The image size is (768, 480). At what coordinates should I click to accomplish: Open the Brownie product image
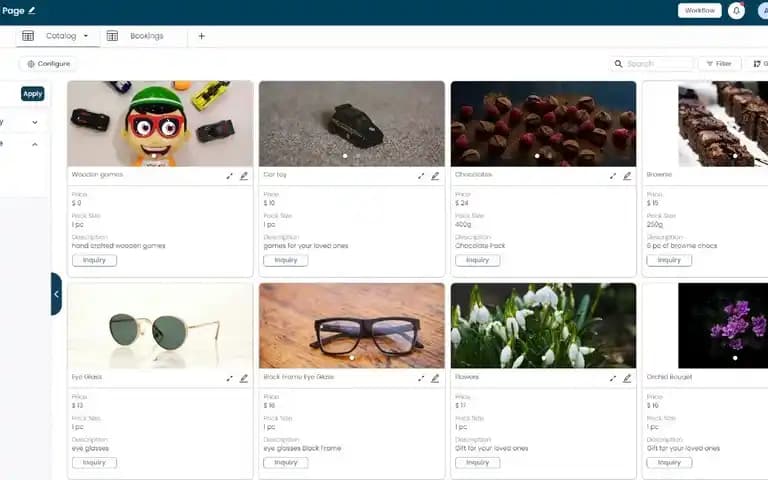point(723,123)
